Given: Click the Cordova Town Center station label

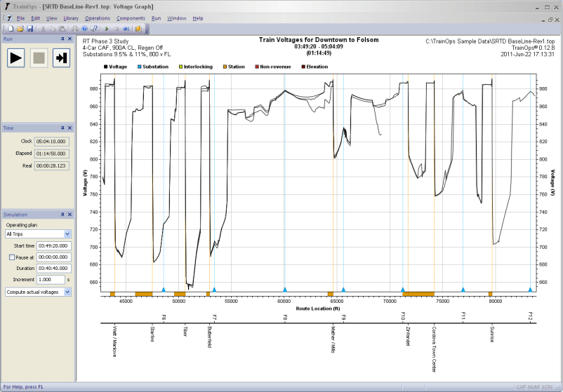Looking at the screenshot, I should (x=434, y=349).
